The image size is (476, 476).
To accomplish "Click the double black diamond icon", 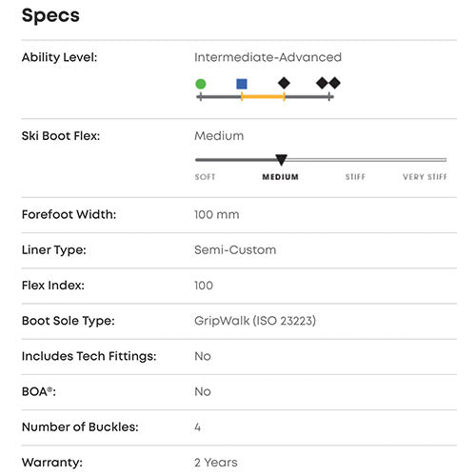I will pyautogui.click(x=328, y=83).
